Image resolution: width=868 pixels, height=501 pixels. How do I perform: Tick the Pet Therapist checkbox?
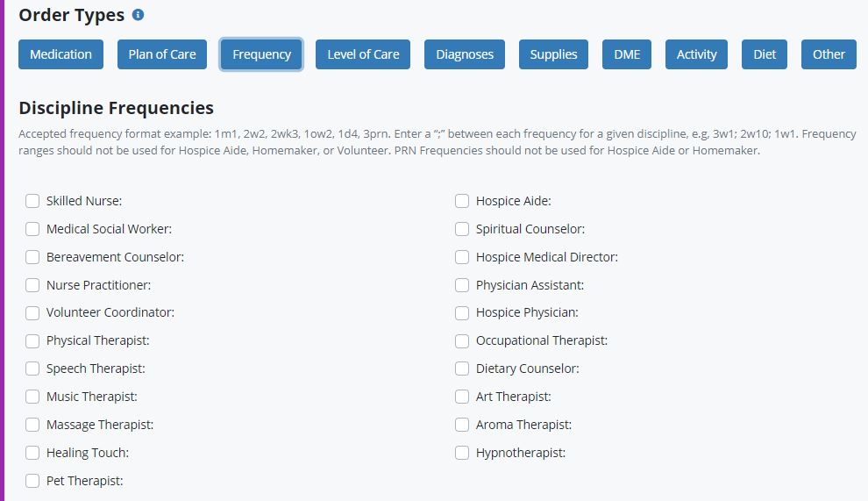[32, 481]
